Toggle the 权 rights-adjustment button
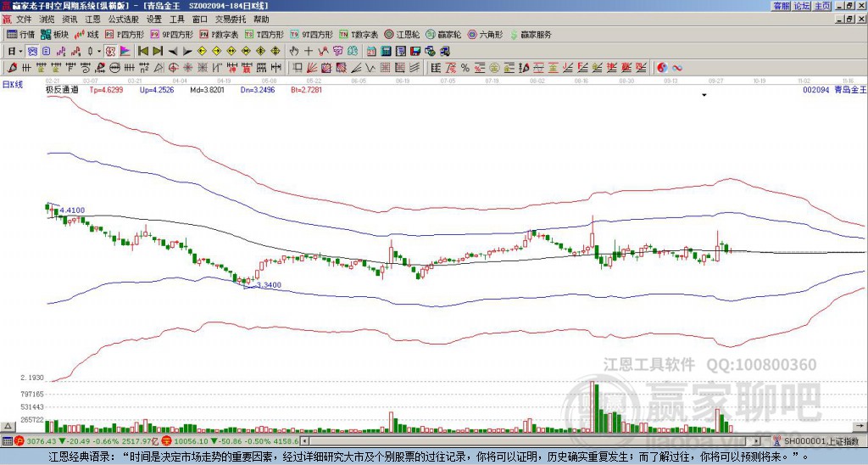The width and height of the screenshot is (868, 465). click(111, 52)
